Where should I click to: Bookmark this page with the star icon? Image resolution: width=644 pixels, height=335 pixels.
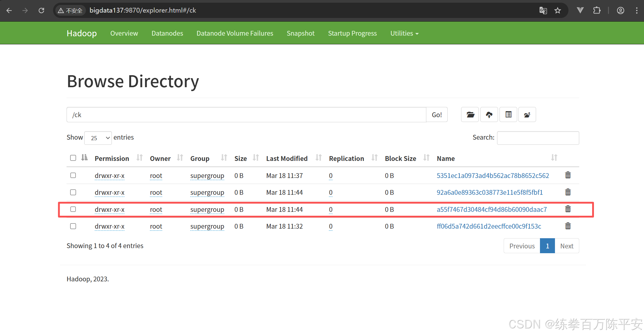coord(558,11)
